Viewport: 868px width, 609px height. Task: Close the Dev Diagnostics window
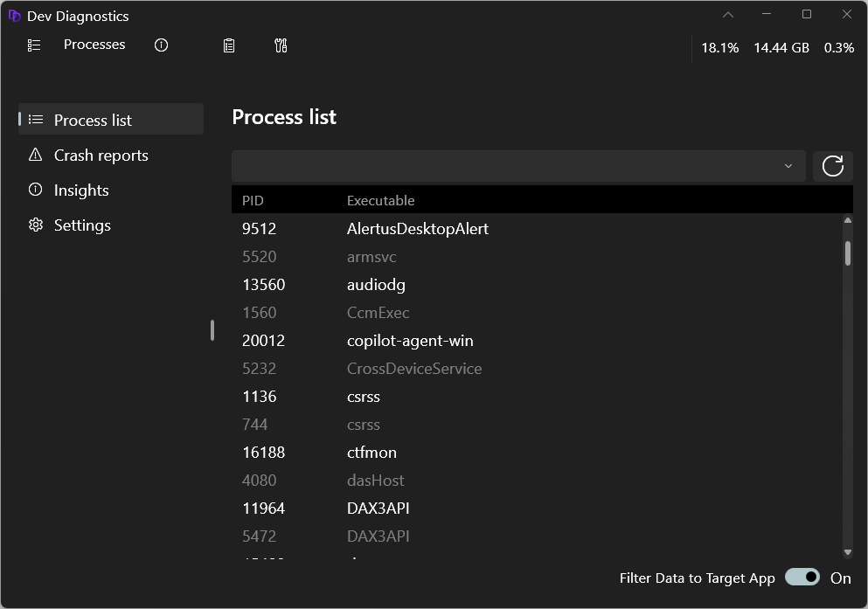tap(847, 14)
